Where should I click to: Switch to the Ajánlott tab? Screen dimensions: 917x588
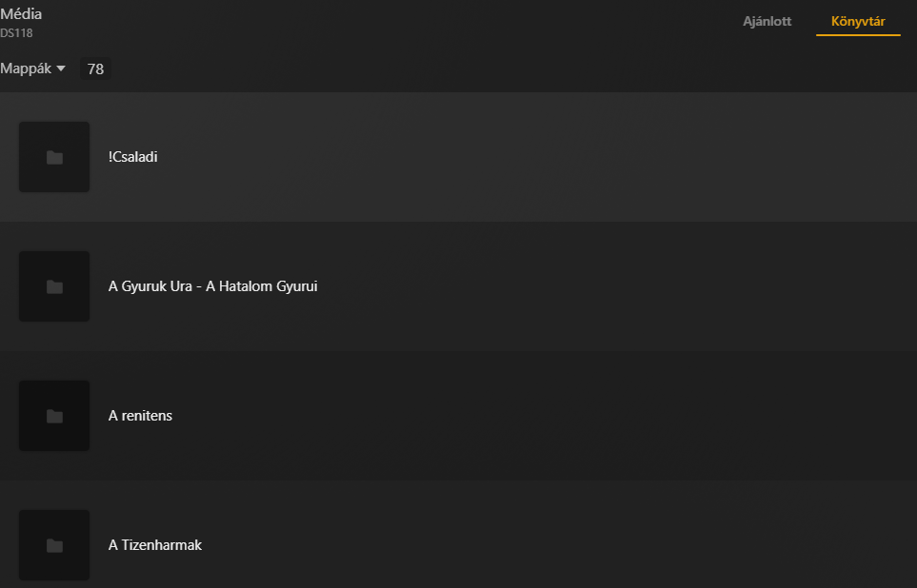click(767, 21)
